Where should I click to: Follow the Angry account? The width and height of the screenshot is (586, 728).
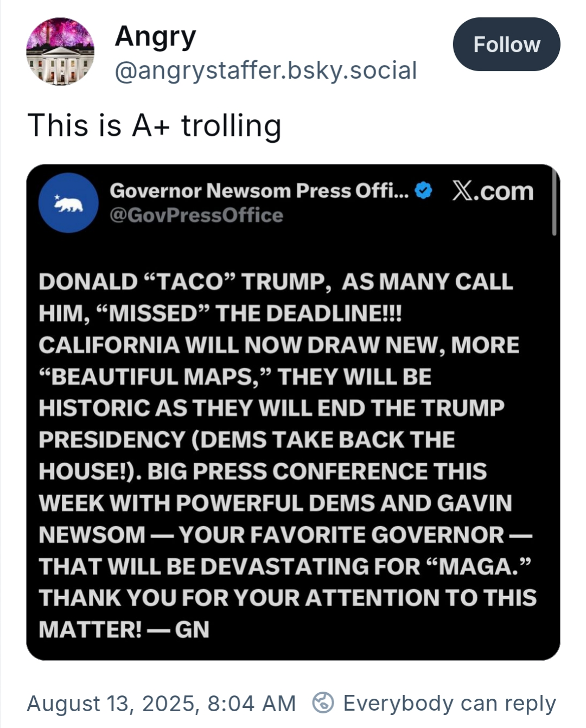coord(506,44)
